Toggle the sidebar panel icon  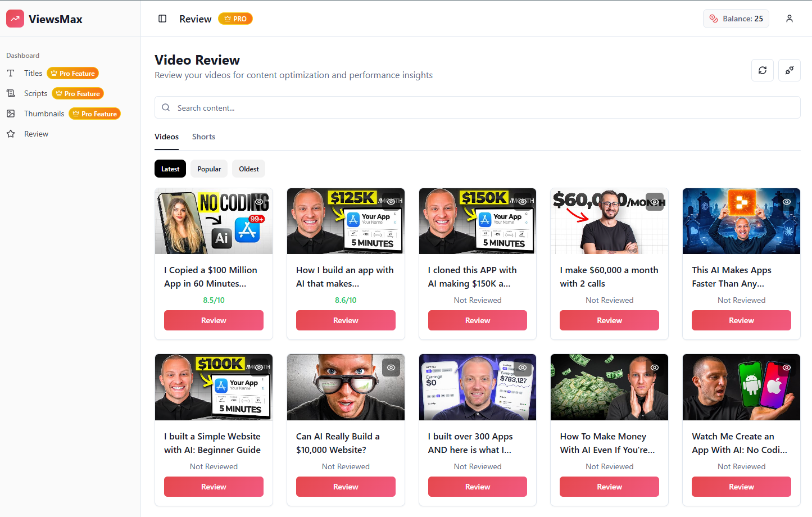(162, 19)
